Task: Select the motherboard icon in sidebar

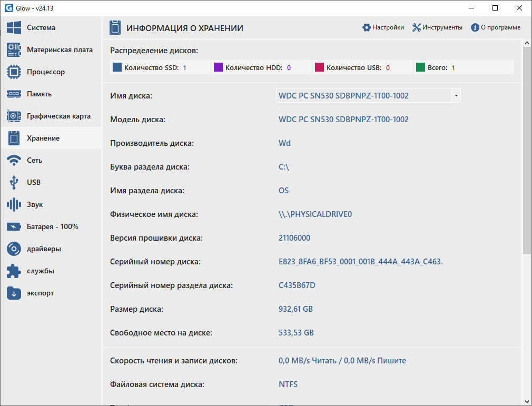Action: pos(14,50)
